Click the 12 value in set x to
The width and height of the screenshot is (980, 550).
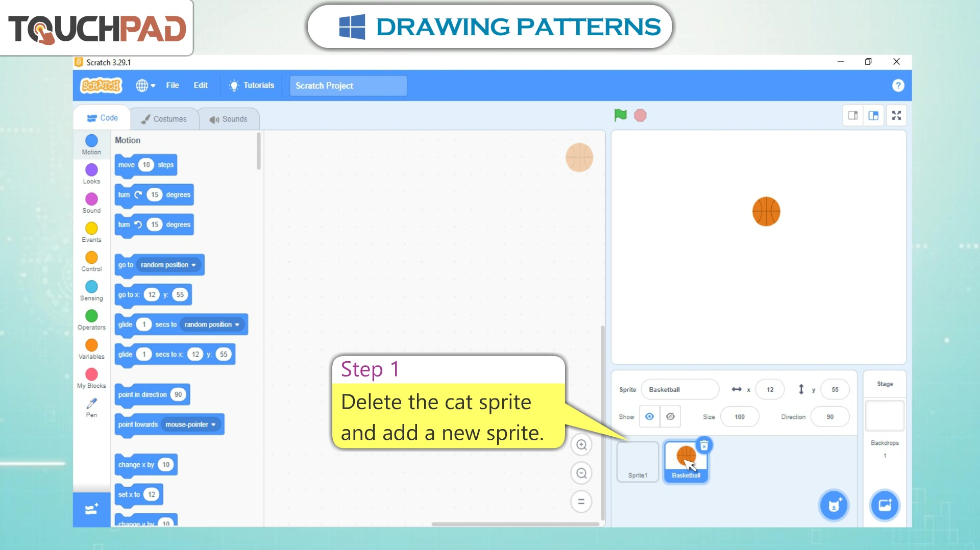[x=152, y=494]
